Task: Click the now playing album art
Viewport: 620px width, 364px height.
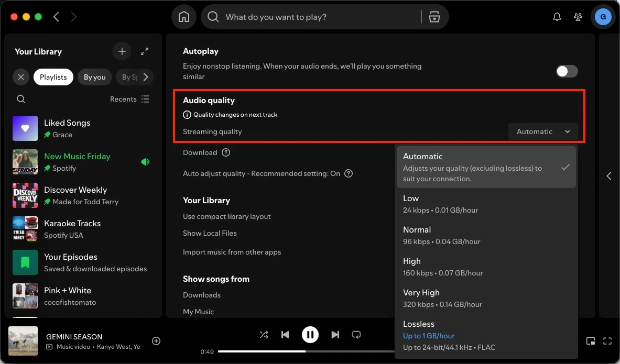Action: [x=23, y=340]
